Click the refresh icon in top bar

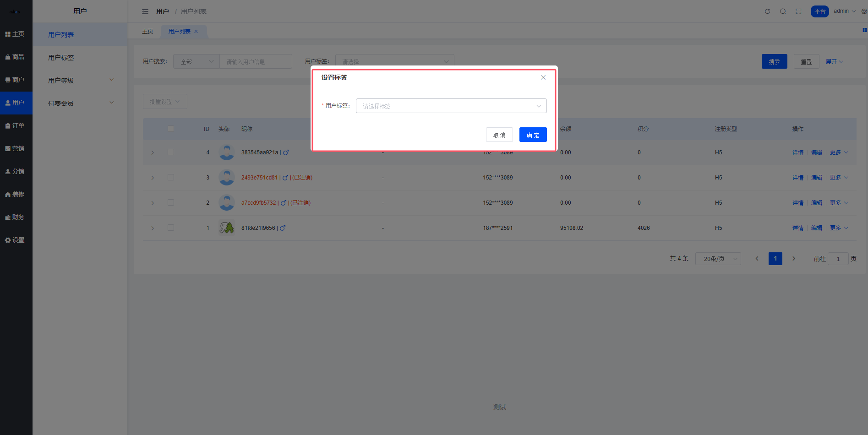(x=767, y=11)
